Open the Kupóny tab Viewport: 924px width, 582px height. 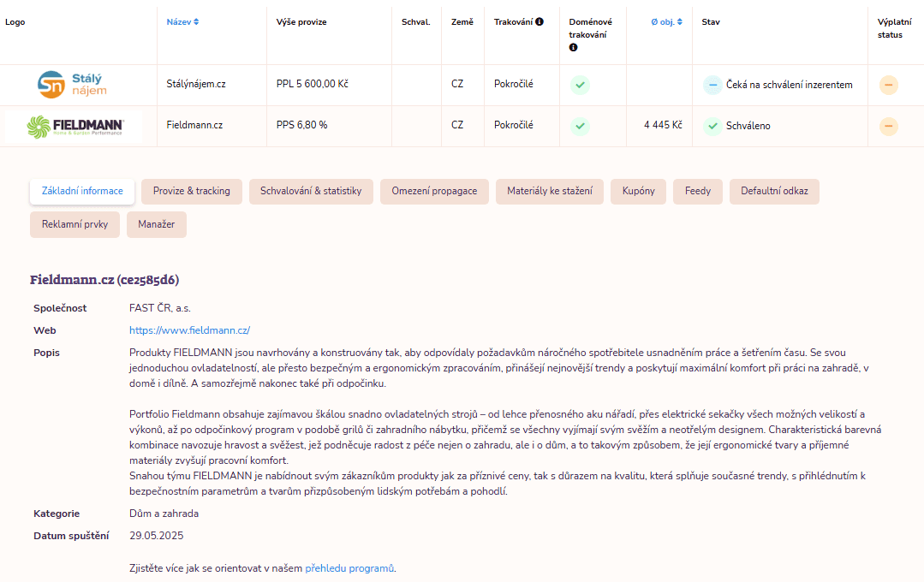[x=638, y=192]
